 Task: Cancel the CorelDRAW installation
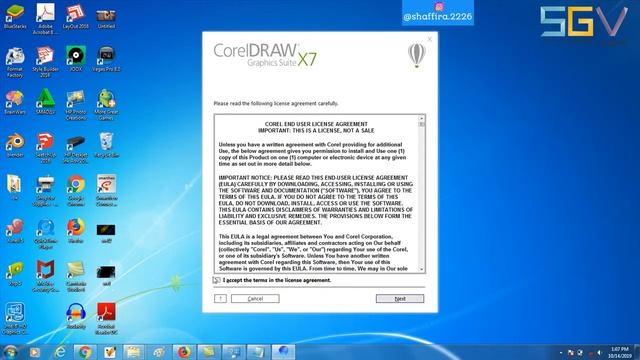255,299
